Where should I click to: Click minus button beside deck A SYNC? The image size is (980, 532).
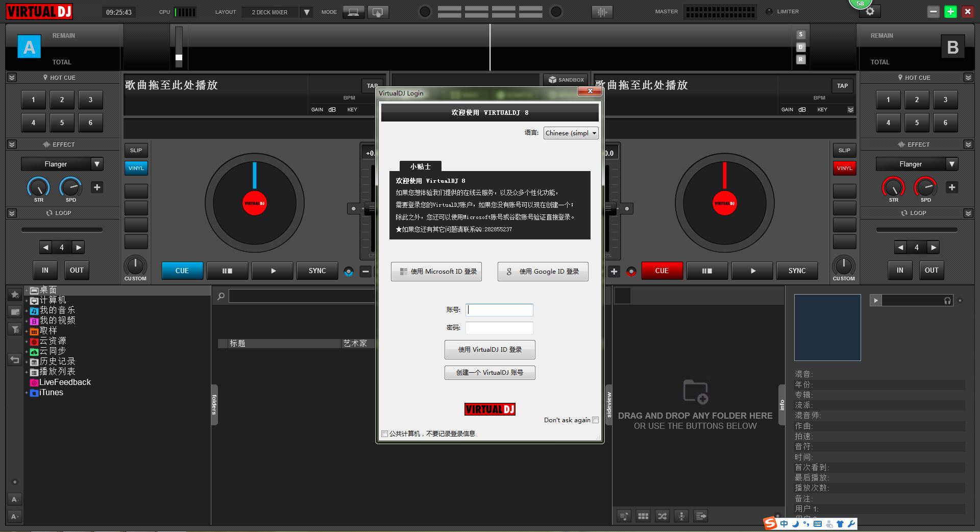click(x=365, y=272)
